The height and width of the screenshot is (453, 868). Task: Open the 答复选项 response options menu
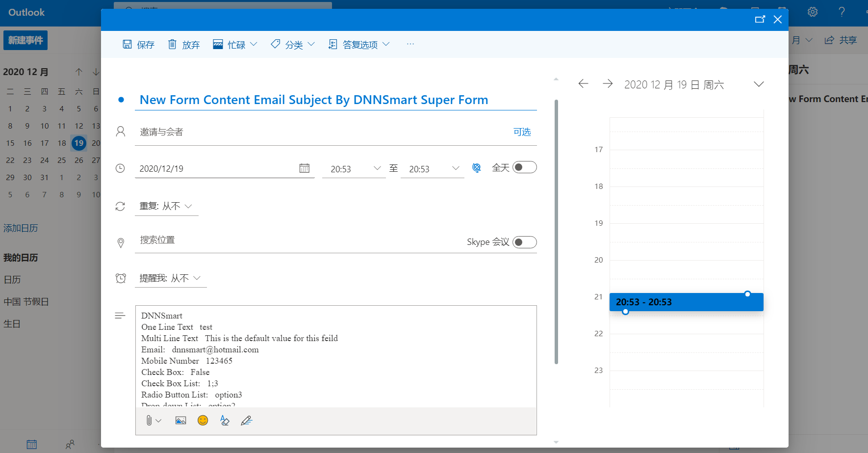click(x=359, y=45)
